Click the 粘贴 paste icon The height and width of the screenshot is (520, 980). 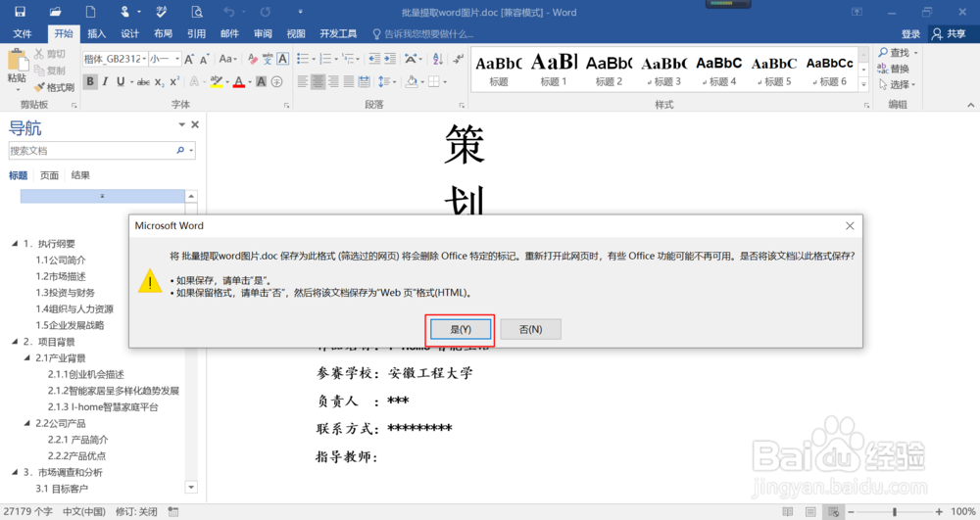(18, 61)
